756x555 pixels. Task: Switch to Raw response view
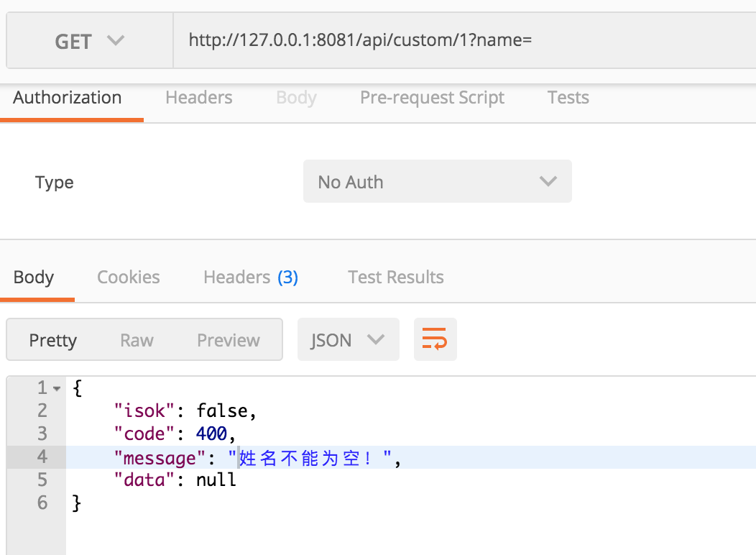point(137,340)
